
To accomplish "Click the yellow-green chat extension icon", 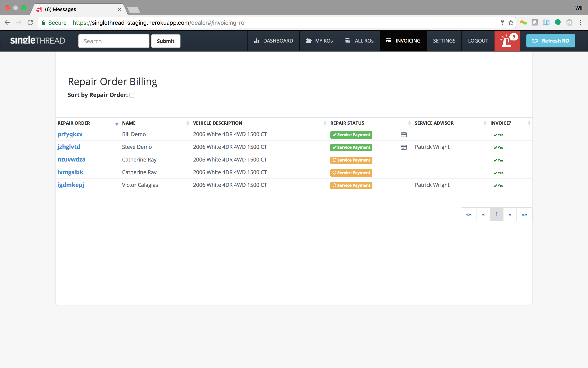I will pos(523,23).
